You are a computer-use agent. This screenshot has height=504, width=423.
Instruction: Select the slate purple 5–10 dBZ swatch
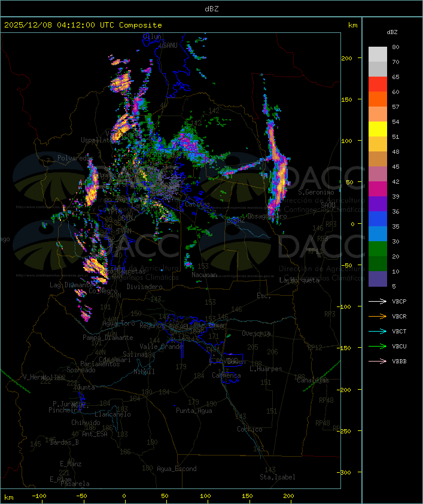click(378, 279)
